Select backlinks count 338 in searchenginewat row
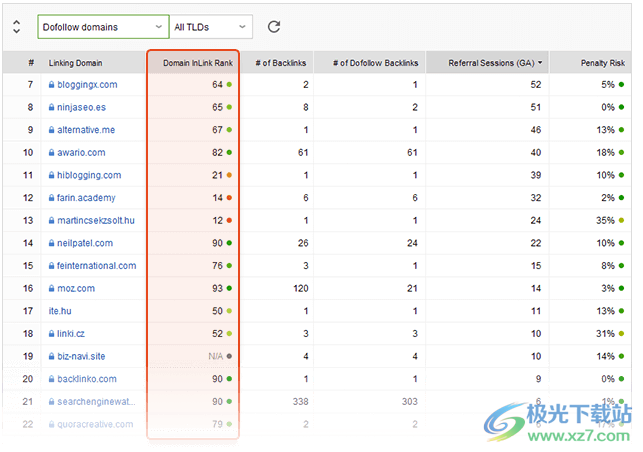Screen dimensions: 643x452 301,402
